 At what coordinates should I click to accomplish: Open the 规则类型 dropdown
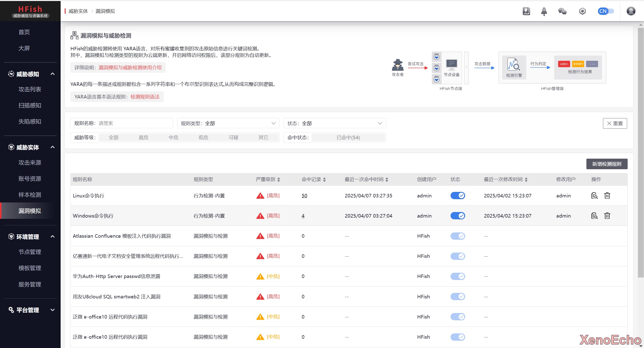click(x=228, y=123)
